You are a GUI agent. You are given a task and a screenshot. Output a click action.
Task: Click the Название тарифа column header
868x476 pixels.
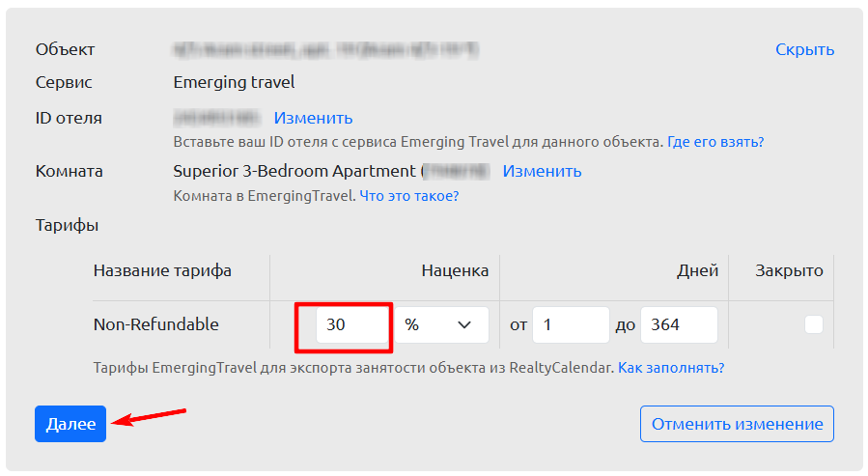point(162,270)
